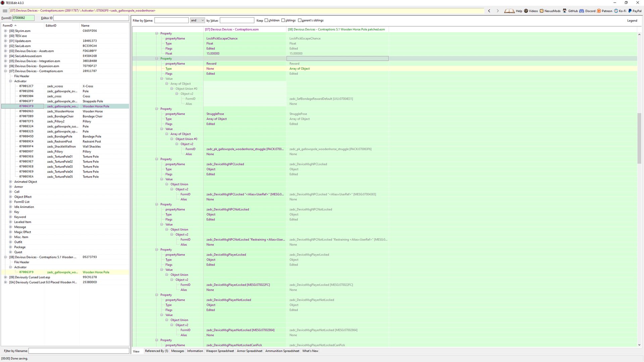This screenshot has width=644, height=362.
Task: Select the File Header under Contraptions.esm
Action: click(x=22, y=76)
